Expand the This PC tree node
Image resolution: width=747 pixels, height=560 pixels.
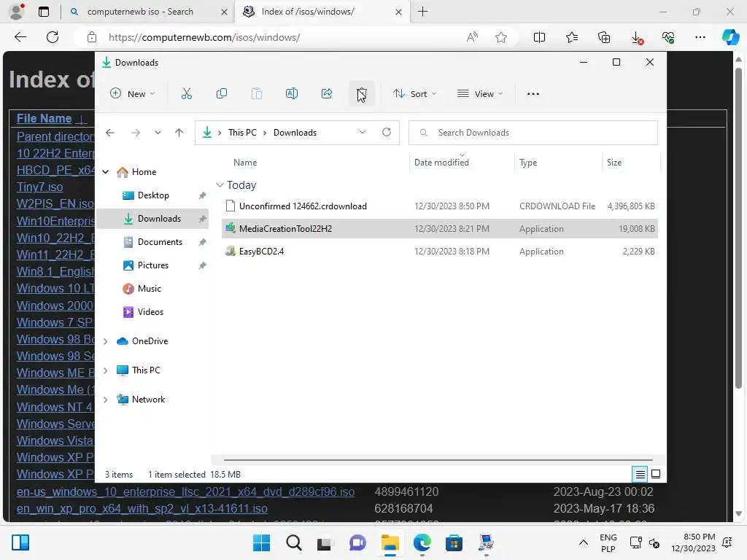coord(106,370)
